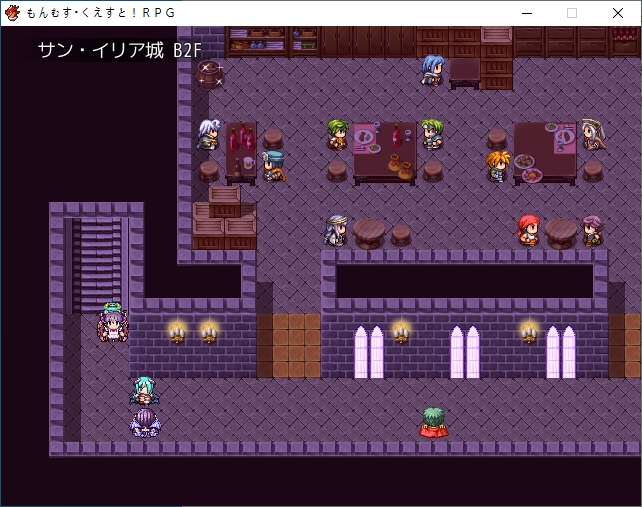The height and width of the screenshot is (507, 642).
Task: Click the sparkling barrel in the corner
Action: (x=209, y=75)
